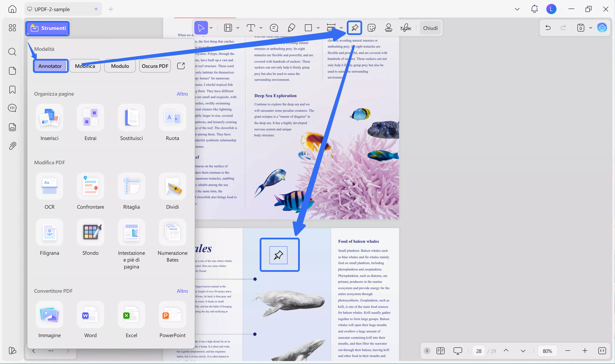
Task: Open the text tool dropdown arrow
Action: pyautogui.click(x=261, y=28)
